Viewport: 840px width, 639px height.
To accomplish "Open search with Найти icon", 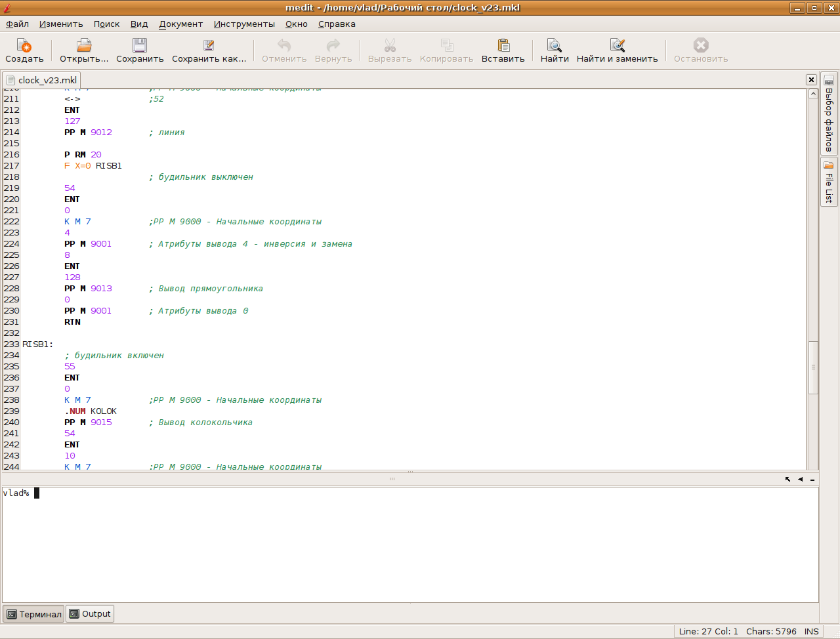I will [x=555, y=46].
